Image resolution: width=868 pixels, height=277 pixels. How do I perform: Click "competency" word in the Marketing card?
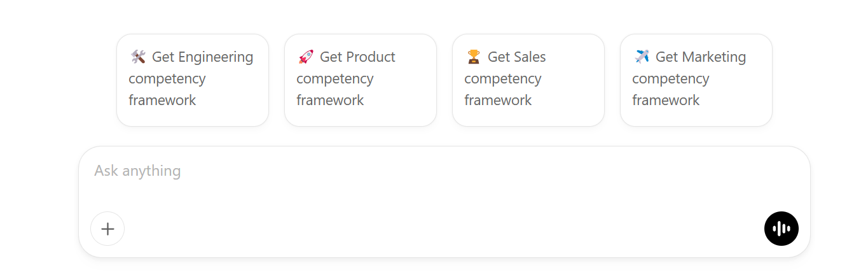[x=670, y=79]
